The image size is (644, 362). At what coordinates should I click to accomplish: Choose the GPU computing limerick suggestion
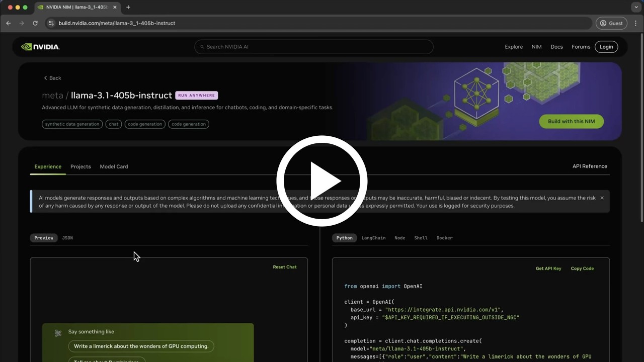click(141, 346)
